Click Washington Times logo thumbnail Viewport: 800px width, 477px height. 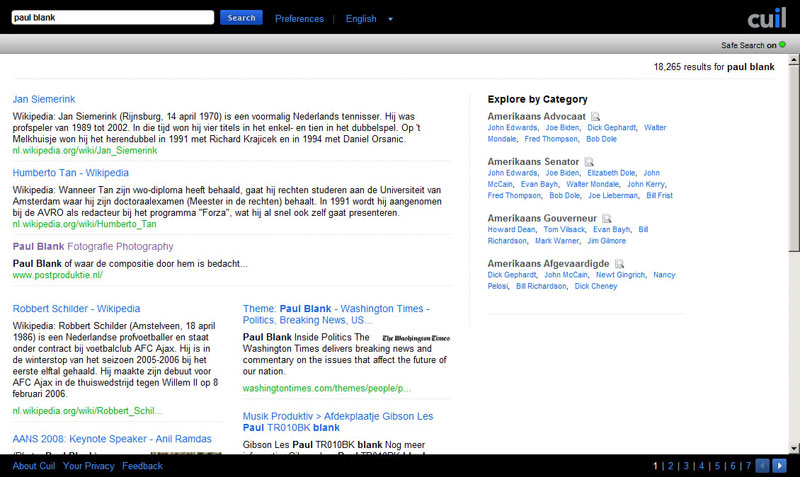click(x=415, y=338)
